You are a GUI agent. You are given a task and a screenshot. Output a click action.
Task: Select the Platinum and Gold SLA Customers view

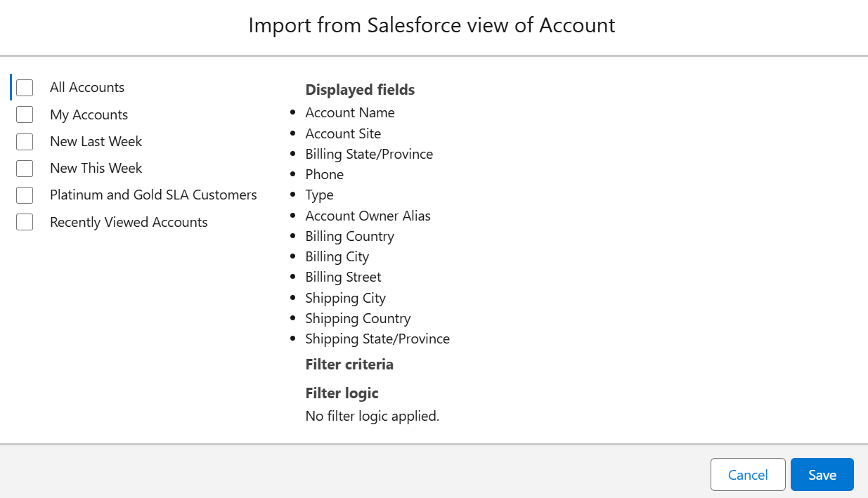[153, 195]
